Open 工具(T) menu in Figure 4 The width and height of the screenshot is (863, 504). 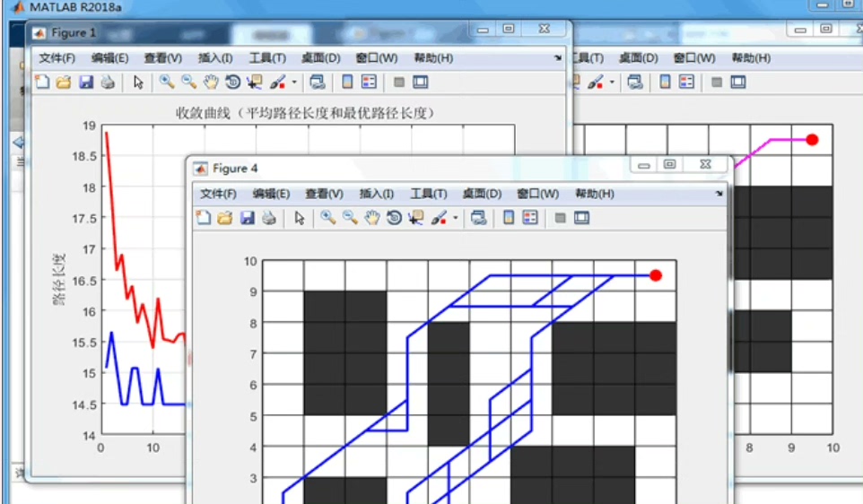click(429, 194)
